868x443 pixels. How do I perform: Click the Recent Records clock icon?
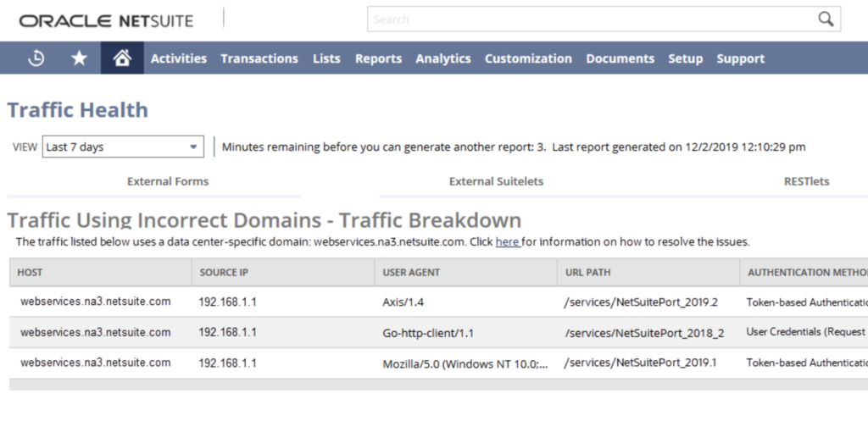[36, 58]
